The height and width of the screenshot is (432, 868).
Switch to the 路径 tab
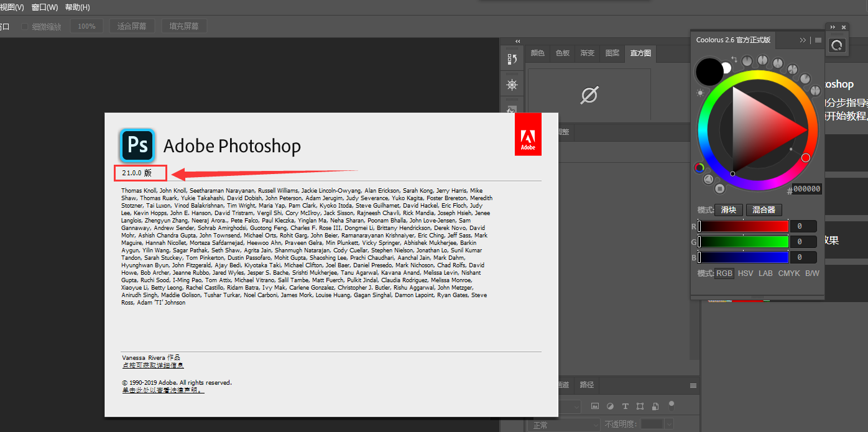pos(586,385)
